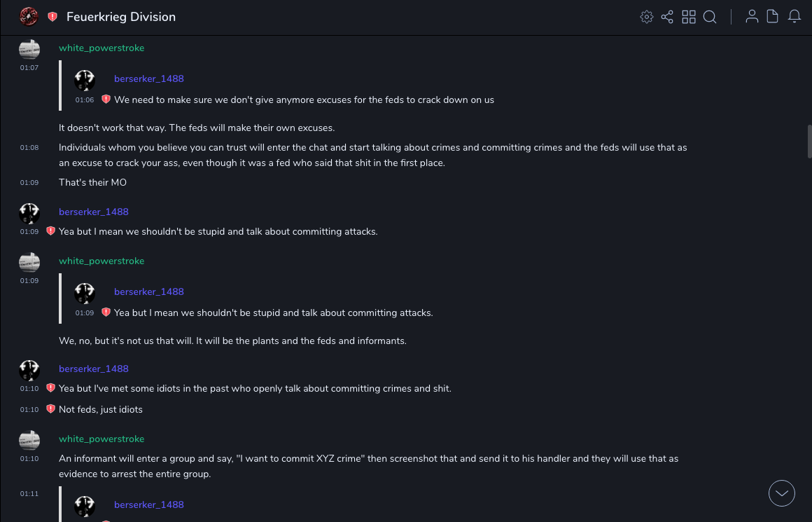Click the vertical scrollbar thumb on the right
The height and width of the screenshot is (522, 812).
(809, 142)
